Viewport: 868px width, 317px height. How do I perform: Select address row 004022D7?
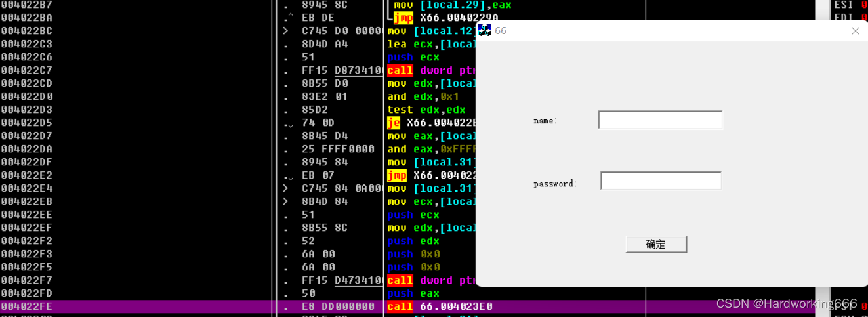pyautogui.click(x=27, y=136)
